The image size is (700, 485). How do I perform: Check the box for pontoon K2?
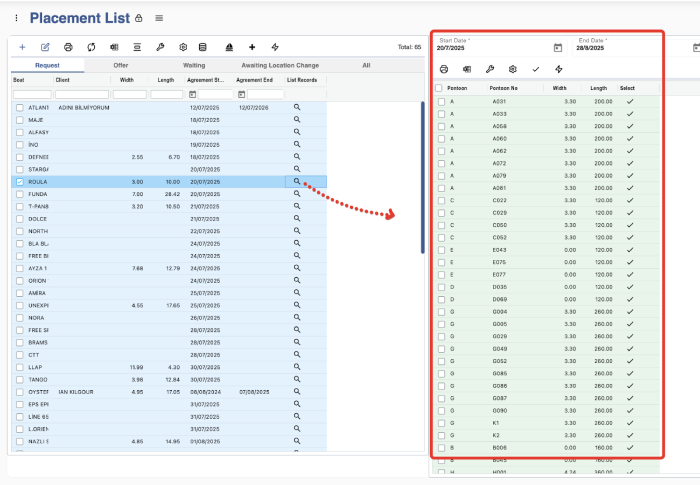pos(442,435)
